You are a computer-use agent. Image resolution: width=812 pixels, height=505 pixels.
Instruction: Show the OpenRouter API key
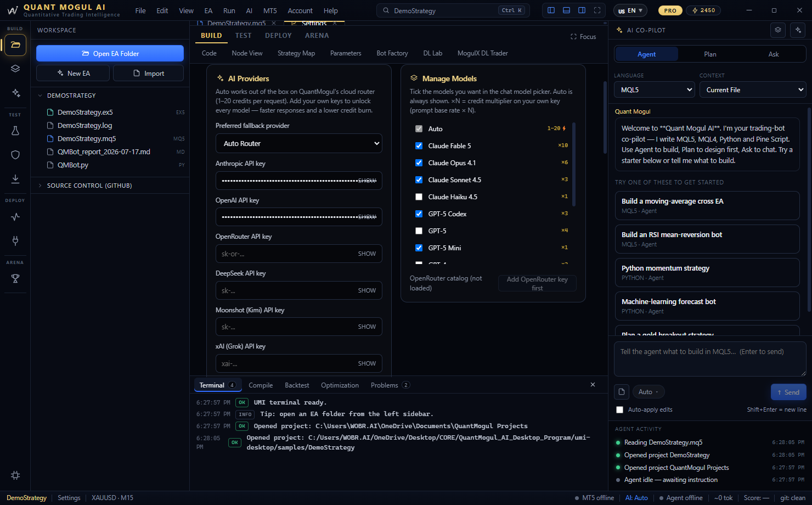tap(367, 254)
